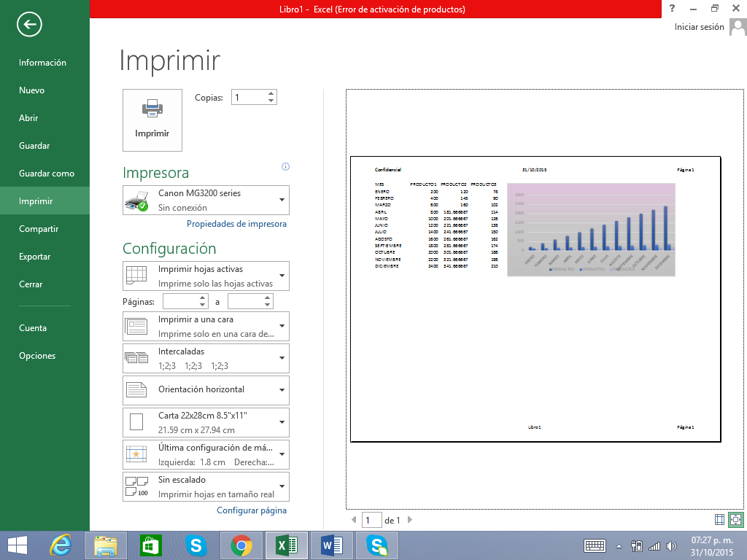Click the back arrow to exit Backstage
747x560 pixels.
pyautogui.click(x=29, y=25)
